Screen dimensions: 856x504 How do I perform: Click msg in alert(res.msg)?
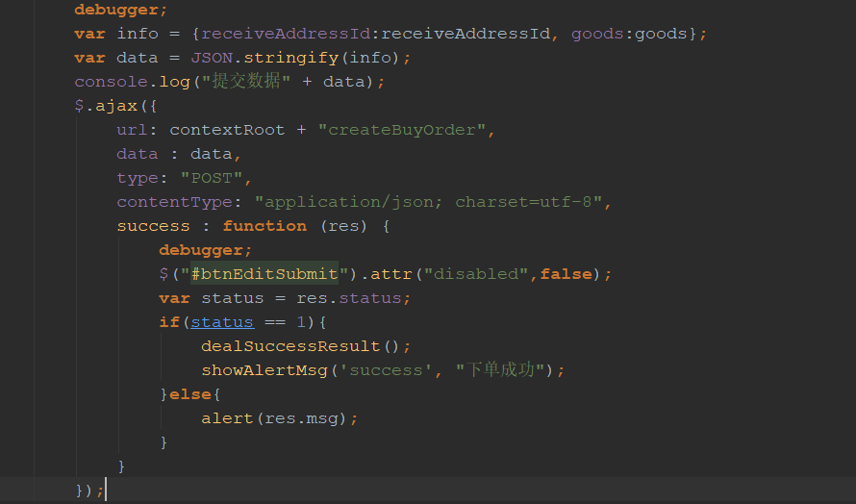pyautogui.click(x=322, y=418)
